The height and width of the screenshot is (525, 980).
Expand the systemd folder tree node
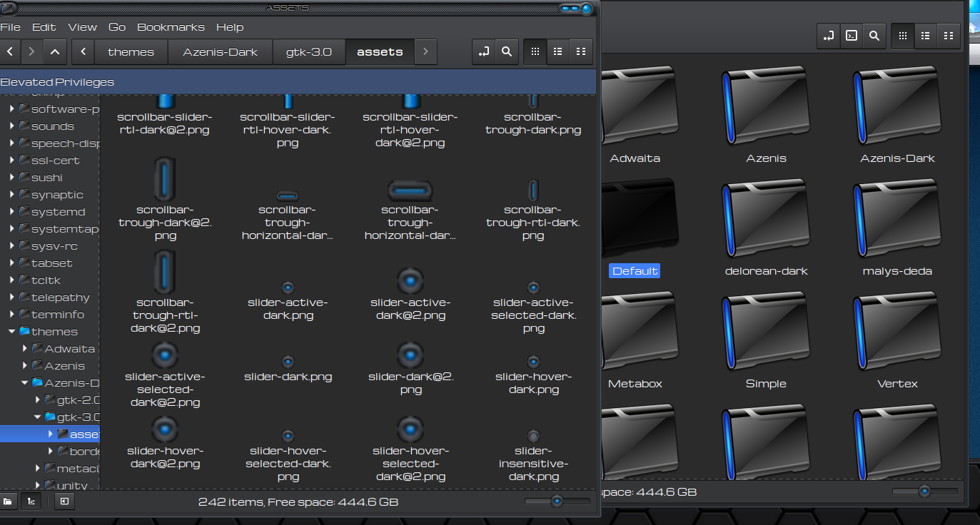(12, 212)
